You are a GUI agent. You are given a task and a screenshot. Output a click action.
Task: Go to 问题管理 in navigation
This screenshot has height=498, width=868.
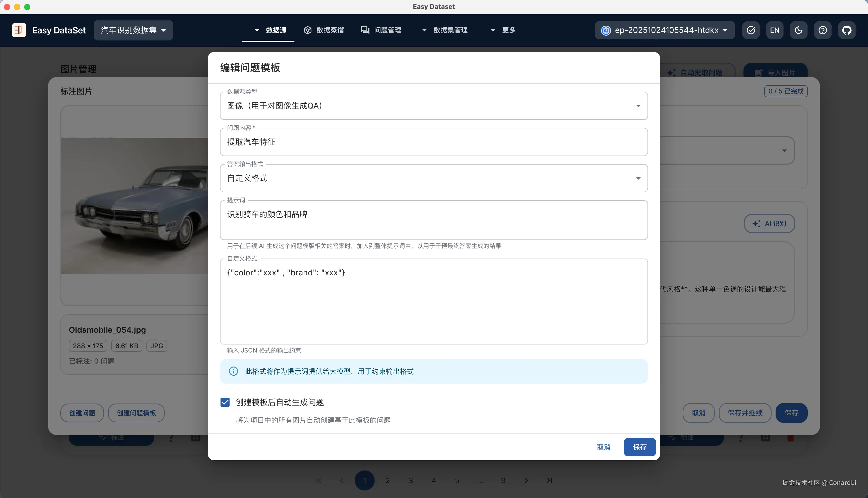(x=381, y=30)
